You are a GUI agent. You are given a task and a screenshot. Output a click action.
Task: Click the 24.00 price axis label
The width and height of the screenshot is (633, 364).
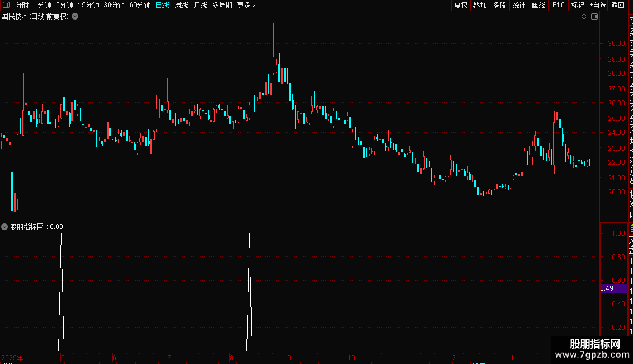[616, 132]
